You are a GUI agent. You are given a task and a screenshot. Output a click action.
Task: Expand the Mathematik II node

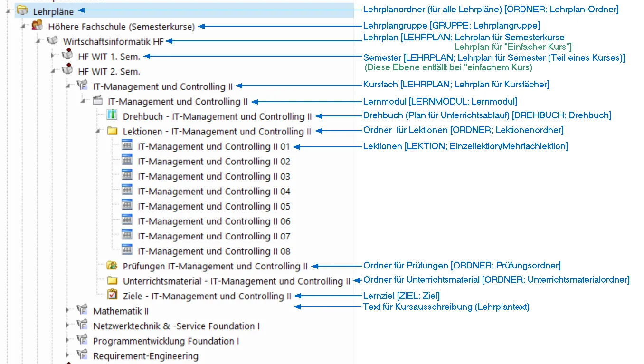(x=68, y=310)
